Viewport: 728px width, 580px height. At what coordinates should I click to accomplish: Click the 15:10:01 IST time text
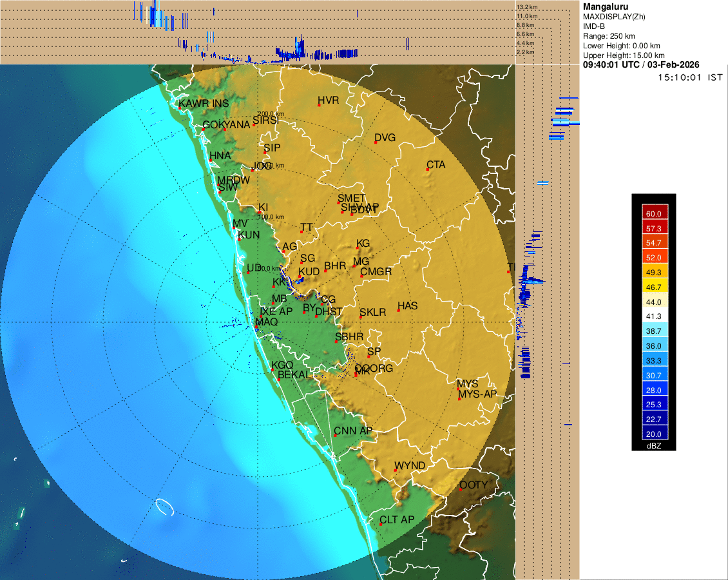tap(690, 77)
